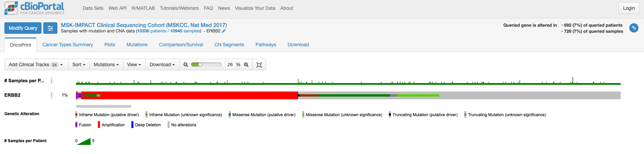Click the Login button
This screenshot has height=154, width=644.
point(628,8)
